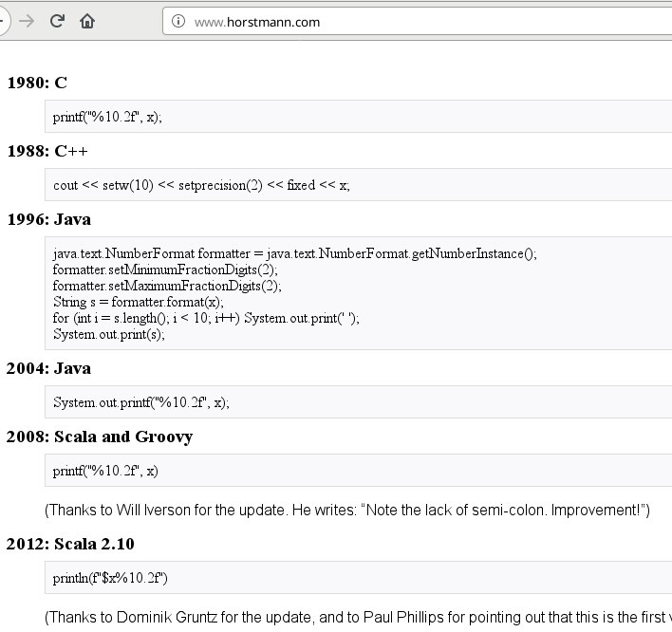
Task: Click the browser forward arrow
Action: 27,21
